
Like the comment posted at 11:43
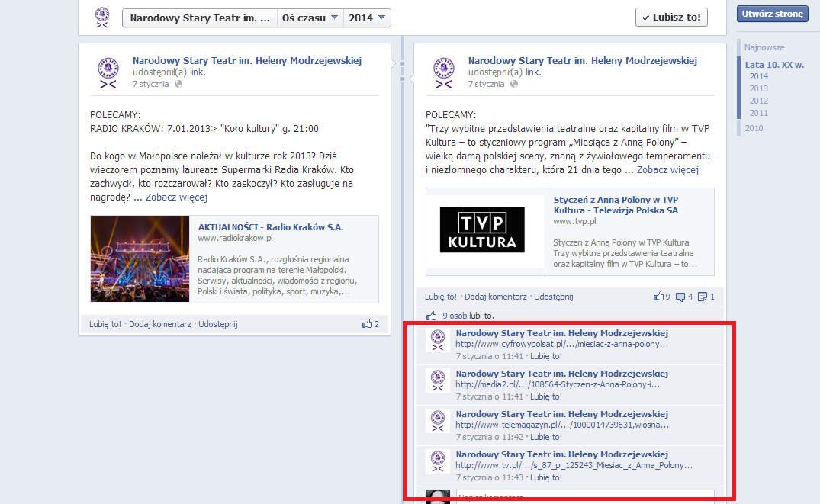pos(546,477)
